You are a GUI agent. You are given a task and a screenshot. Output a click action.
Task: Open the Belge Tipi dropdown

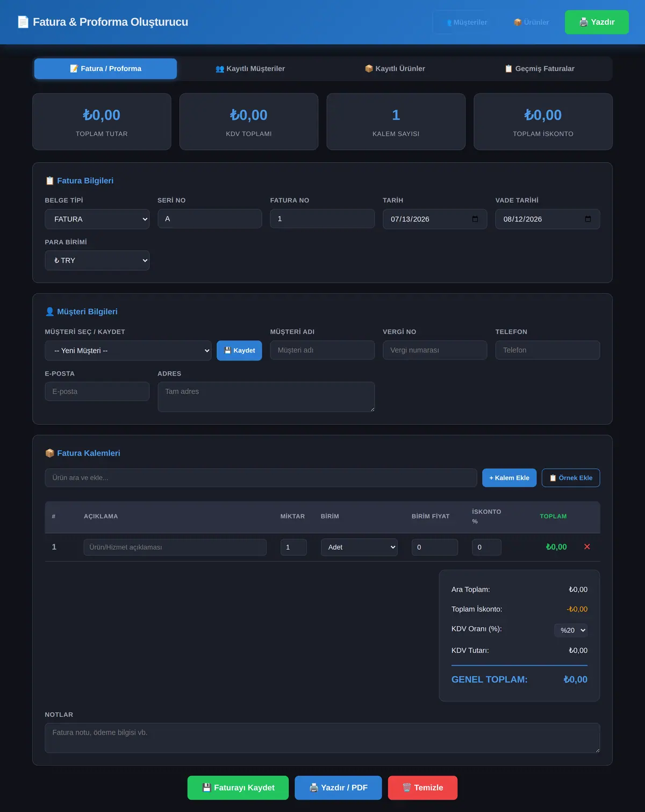pos(97,219)
